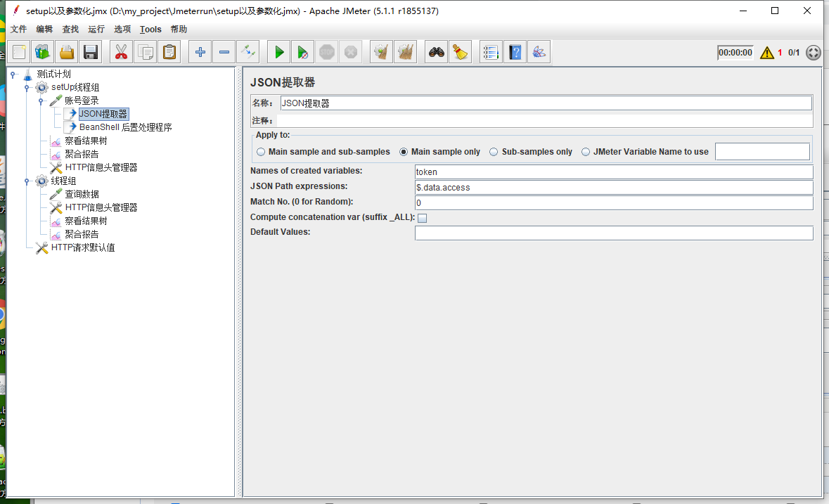829x504 pixels.
Task: Select 察看结果树 under setUp线程组
Action: coord(86,141)
